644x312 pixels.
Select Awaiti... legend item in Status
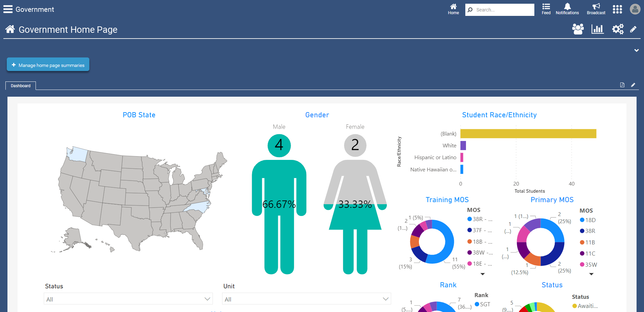[x=585, y=306]
